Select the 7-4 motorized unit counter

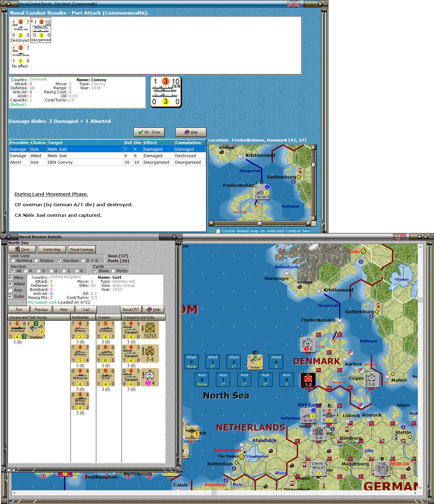(150, 354)
